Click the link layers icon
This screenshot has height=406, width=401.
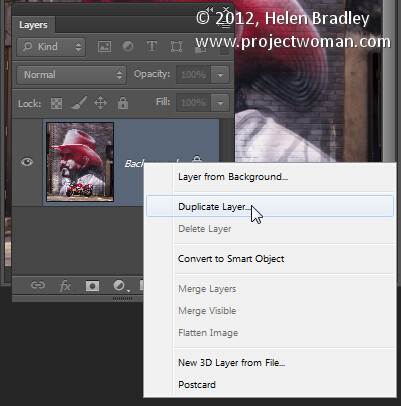pos(38,285)
